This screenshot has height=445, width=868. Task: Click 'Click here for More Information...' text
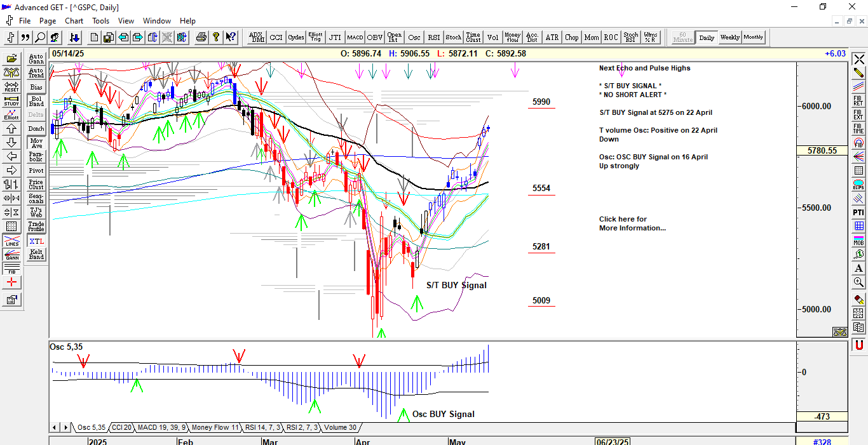[x=632, y=223]
